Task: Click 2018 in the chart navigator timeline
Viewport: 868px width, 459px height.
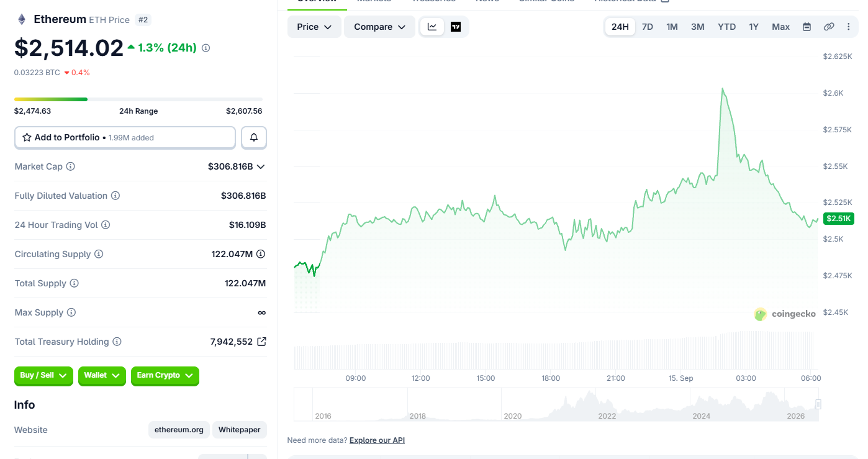Action: click(418, 416)
